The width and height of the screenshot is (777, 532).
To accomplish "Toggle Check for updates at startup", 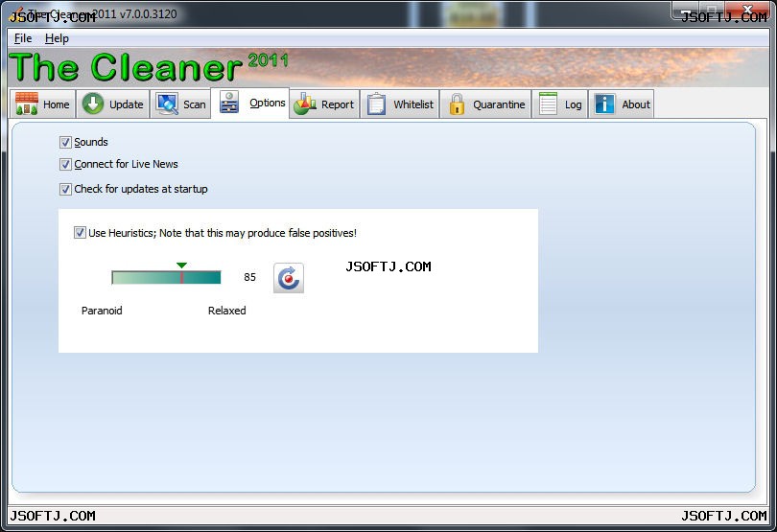I will [x=65, y=189].
